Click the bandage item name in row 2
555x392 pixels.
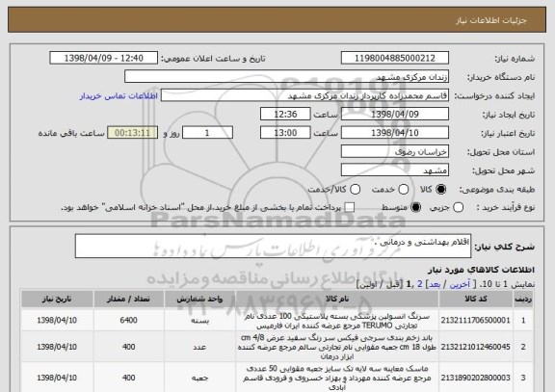tap(337, 347)
